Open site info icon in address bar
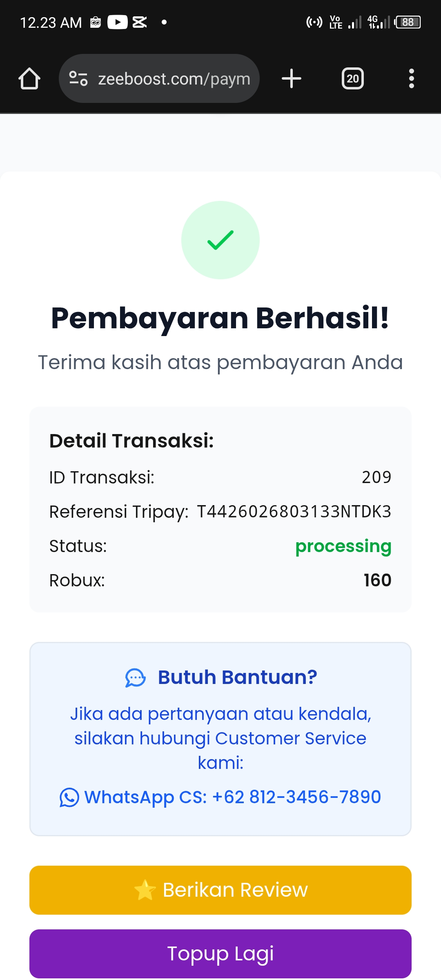Viewport: 441px width, 980px height. (x=78, y=78)
